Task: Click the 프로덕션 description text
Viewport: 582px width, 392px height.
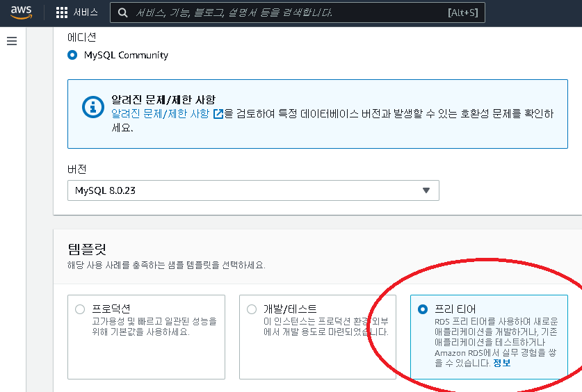Action: click(x=154, y=327)
